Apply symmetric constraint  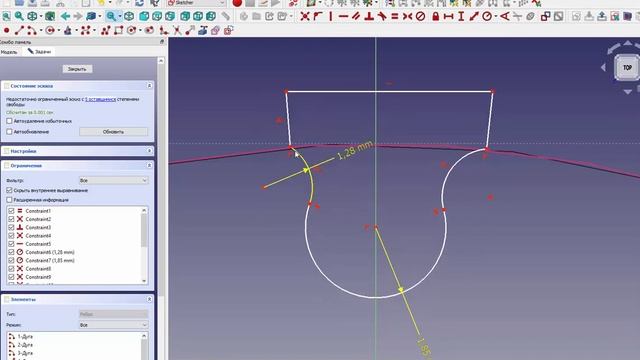click(x=407, y=16)
